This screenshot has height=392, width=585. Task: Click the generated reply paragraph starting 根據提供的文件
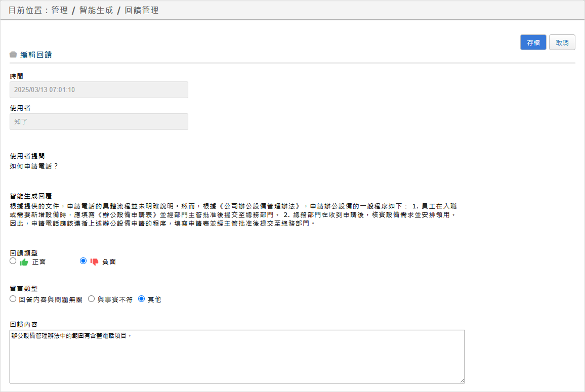pyautogui.click(x=233, y=215)
